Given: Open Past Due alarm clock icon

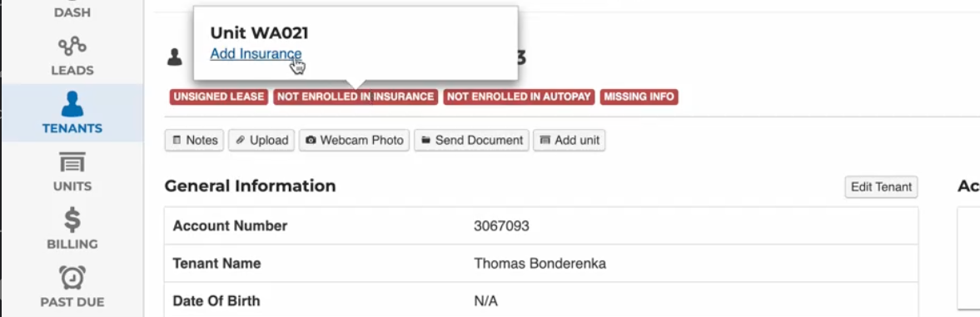Looking at the screenshot, I should click(72, 278).
